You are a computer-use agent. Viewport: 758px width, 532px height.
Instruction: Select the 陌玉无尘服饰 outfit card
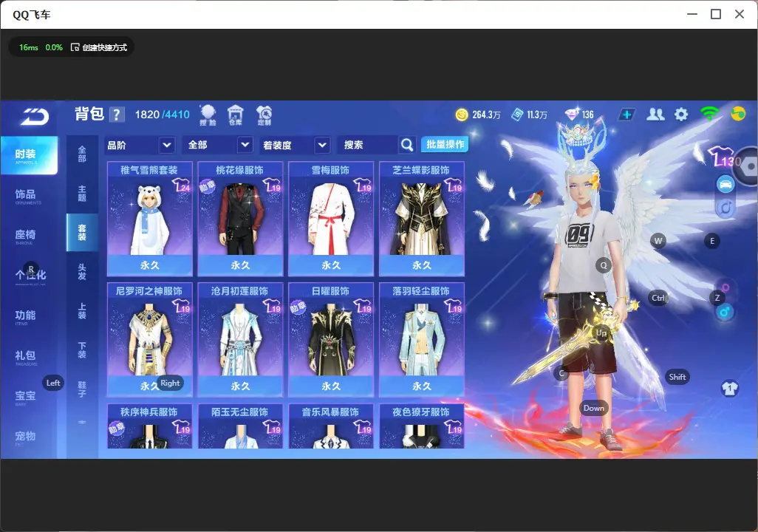[x=240, y=426]
